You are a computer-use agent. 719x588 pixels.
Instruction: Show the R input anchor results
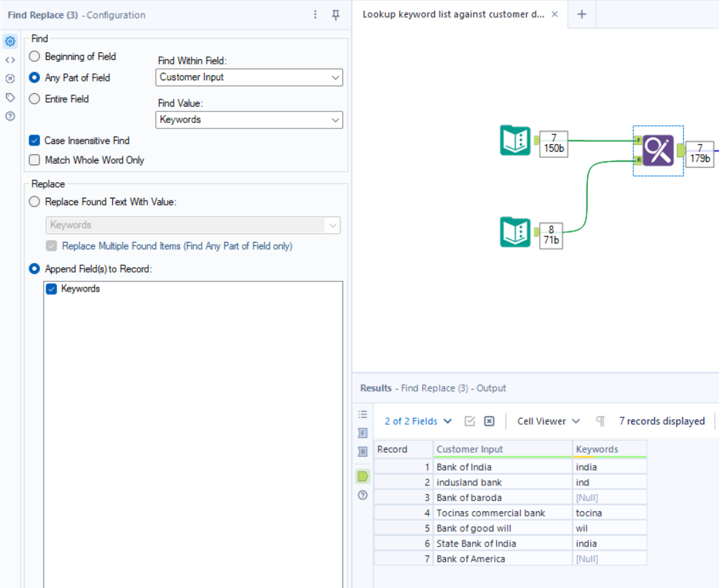pyautogui.click(x=362, y=451)
